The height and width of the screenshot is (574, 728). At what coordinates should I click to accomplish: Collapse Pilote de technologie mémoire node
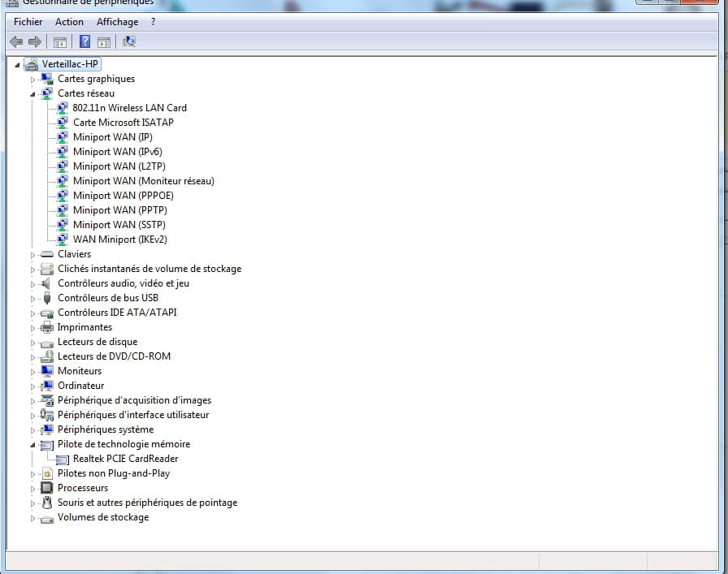(32, 445)
